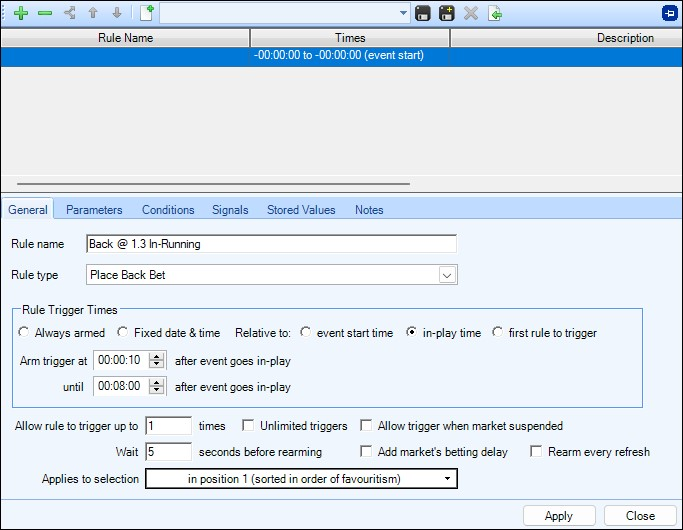
Task: Click the Wait seconds field
Action: click(x=168, y=452)
